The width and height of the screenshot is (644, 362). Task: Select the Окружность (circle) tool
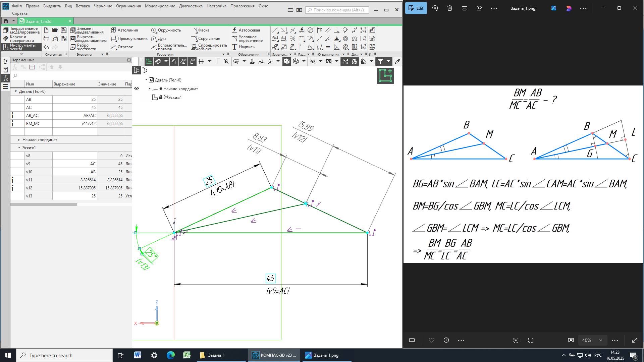pos(166,30)
